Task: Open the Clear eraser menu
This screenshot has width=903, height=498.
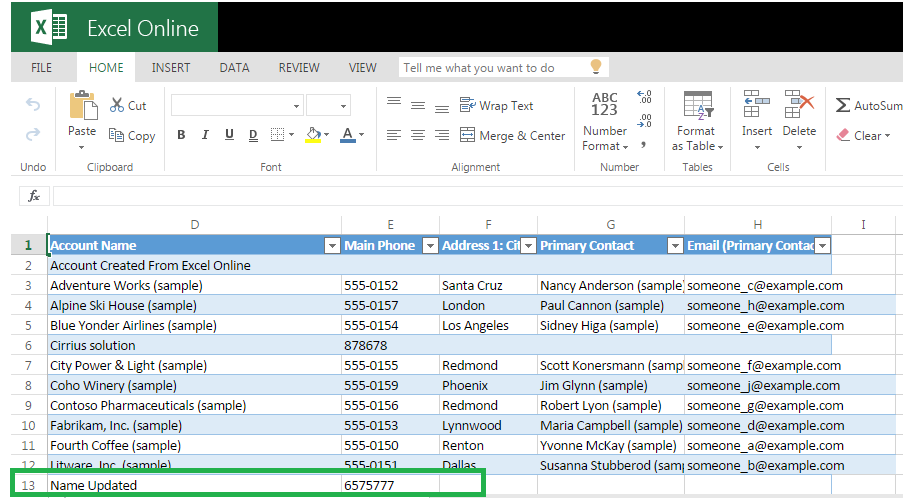Action: point(863,135)
